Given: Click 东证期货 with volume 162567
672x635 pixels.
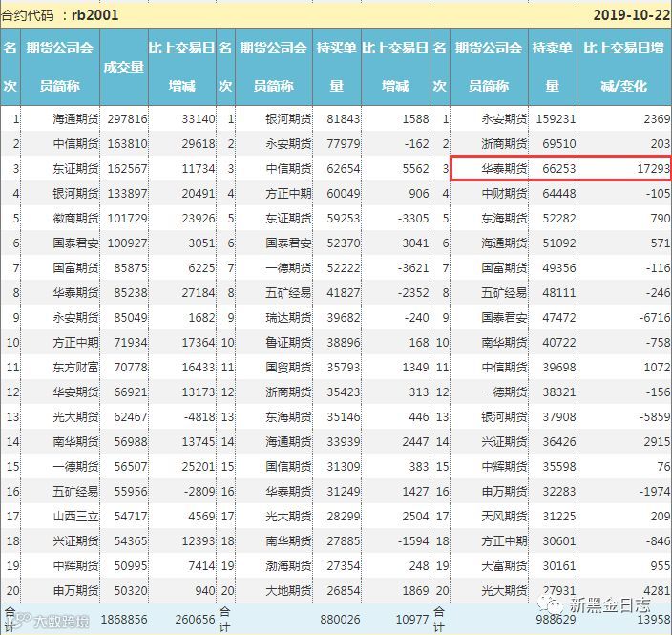Looking at the screenshot, I should click(75, 168).
